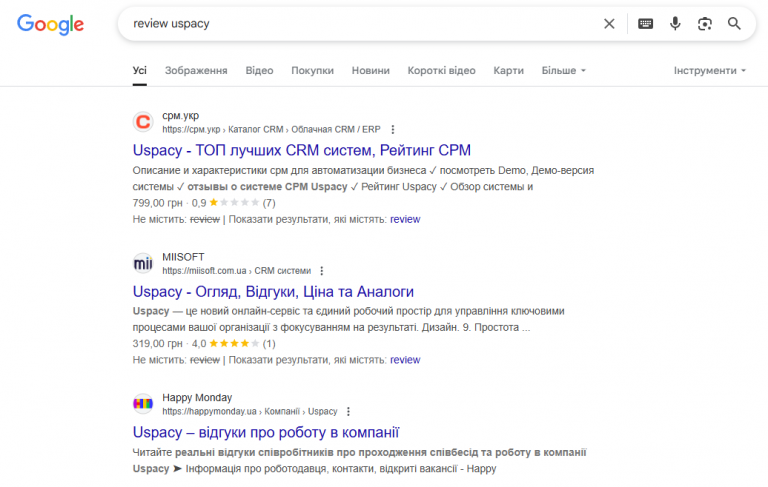Image resolution: width=768 pixels, height=487 pixels.
Task: Click the 0,9 star rating with (7) reviews
Action: 234,203
